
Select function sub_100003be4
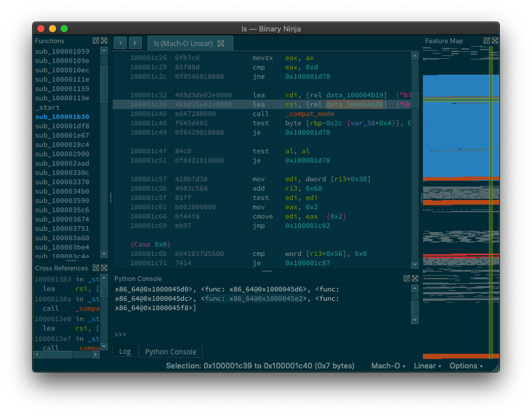click(62, 247)
